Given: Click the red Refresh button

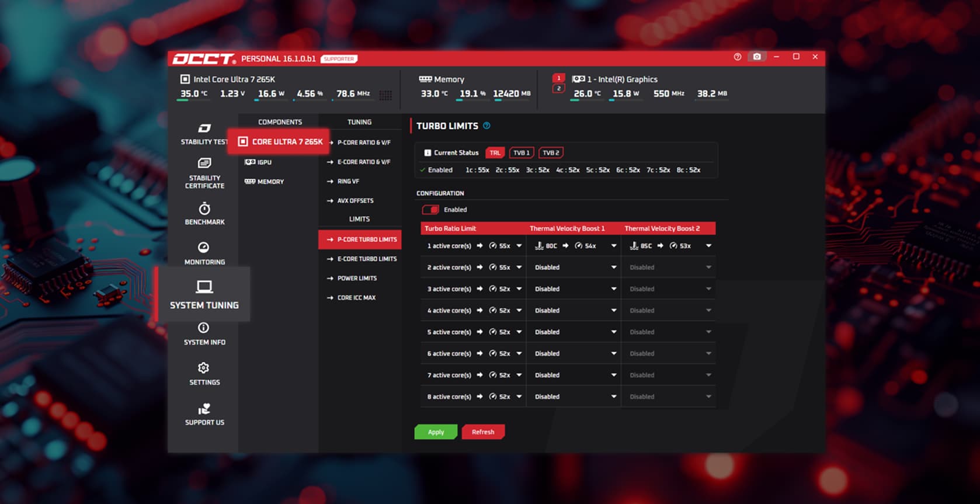Looking at the screenshot, I should click(483, 432).
